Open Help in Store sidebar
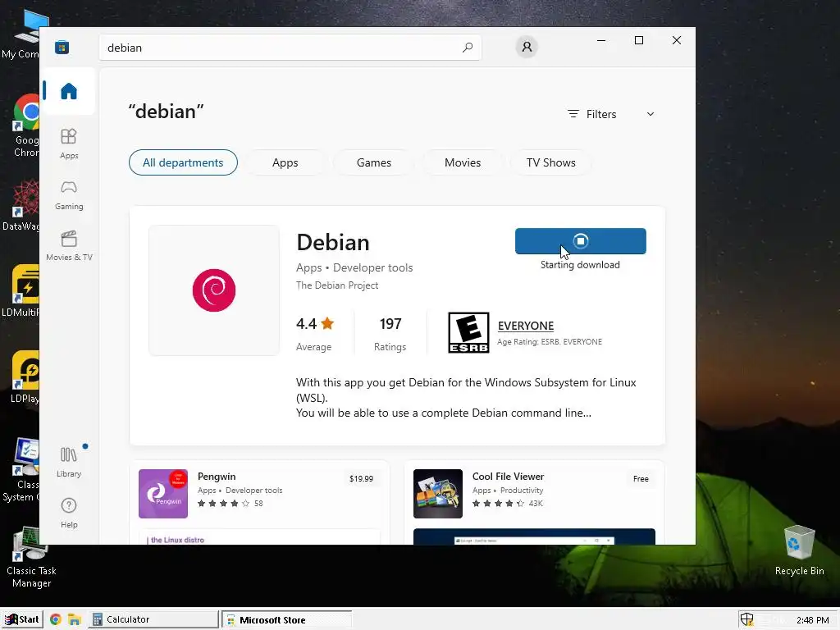The height and width of the screenshot is (630, 840). point(69,513)
